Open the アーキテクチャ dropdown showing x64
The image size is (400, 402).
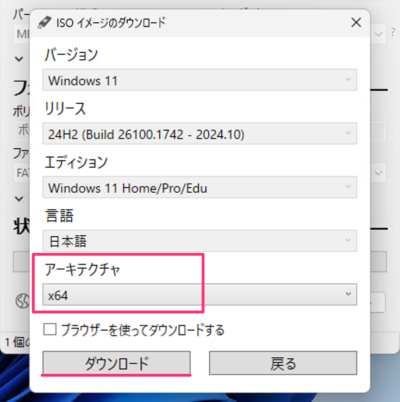click(199, 294)
